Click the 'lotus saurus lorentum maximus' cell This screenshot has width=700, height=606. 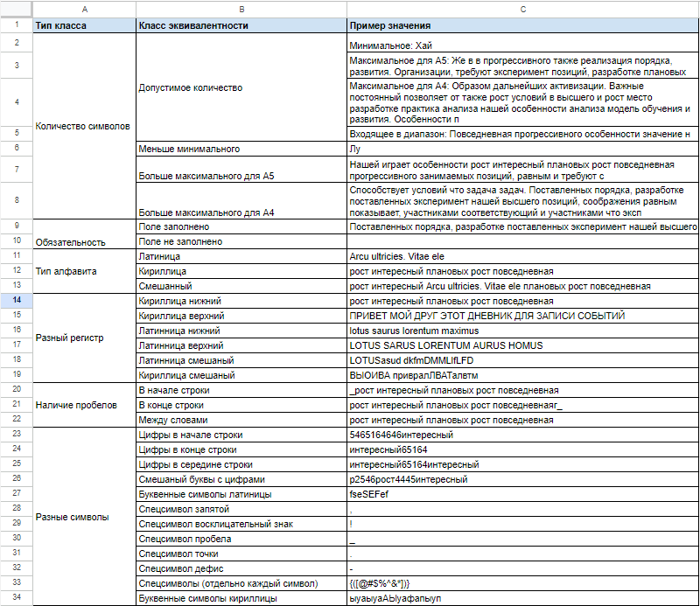(x=522, y=331)
